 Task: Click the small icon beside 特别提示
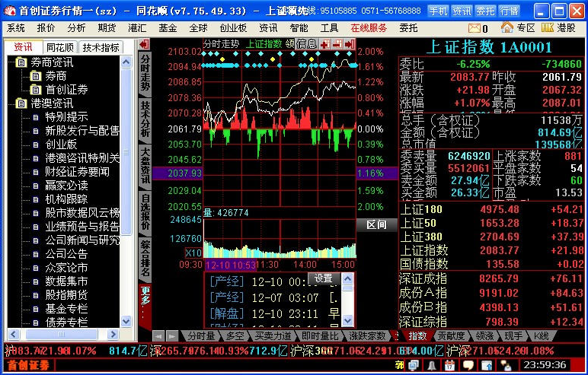click(36, 117)
